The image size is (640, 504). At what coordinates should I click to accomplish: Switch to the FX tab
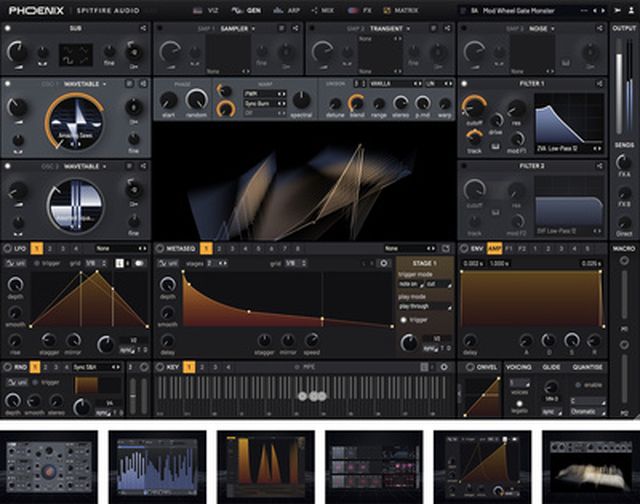(x=360, y=11)
